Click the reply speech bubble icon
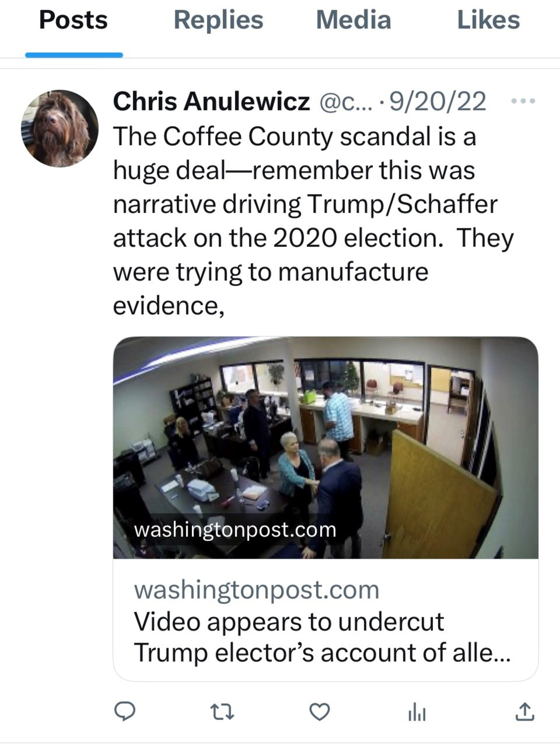 125,710
